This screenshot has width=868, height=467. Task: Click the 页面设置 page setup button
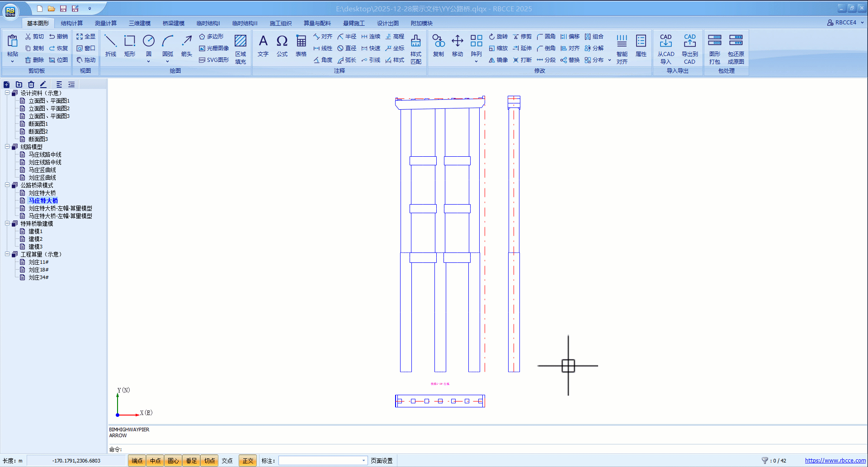(382, 461)
